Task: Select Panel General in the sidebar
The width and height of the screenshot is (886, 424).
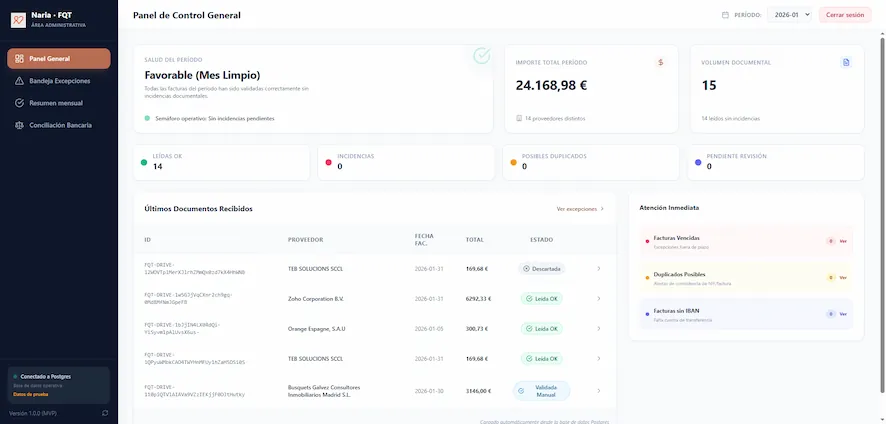Action: pos(59,59)
